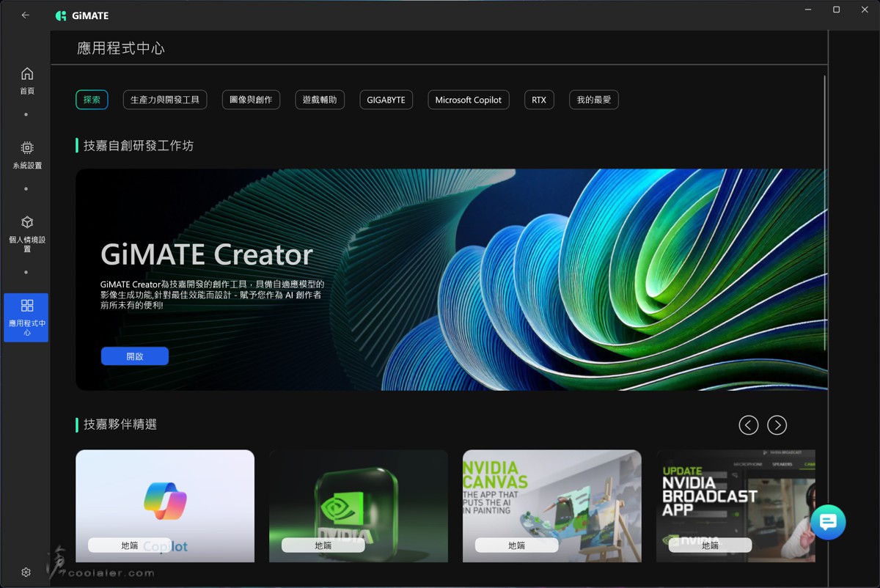The image size is (880, 588).
Task: Open Personal Scenario Settings (個人情境設置)
Action: (x=26, y=234)
